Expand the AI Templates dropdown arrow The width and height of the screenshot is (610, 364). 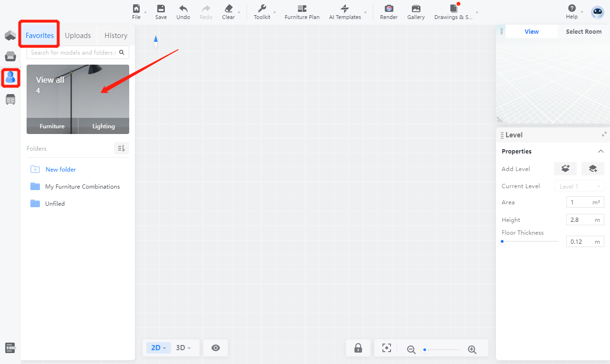[x=365, y=12]
